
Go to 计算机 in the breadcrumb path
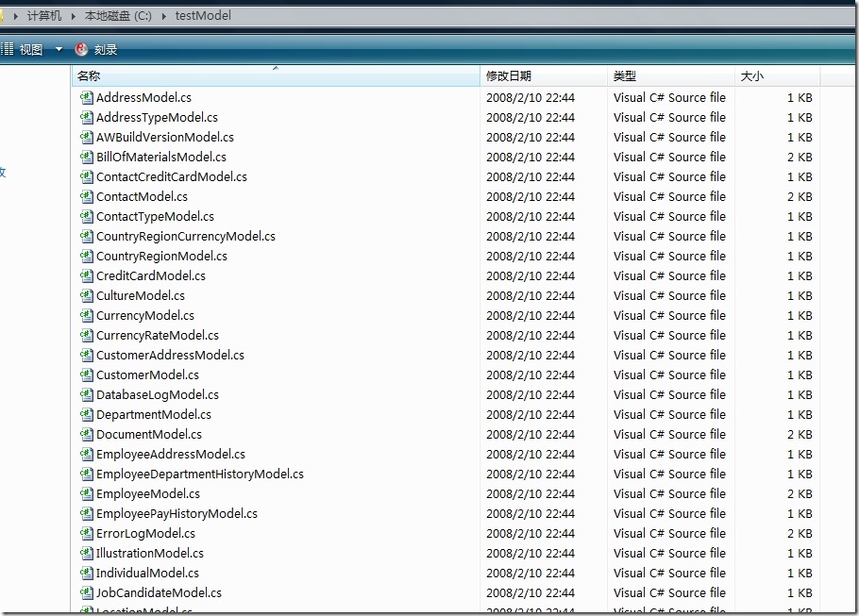coord(44,16)
